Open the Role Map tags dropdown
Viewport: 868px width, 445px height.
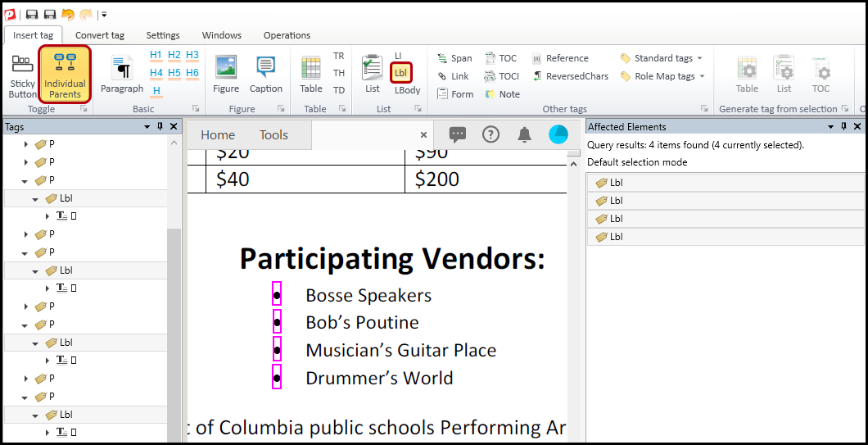[x=662, y=76]
